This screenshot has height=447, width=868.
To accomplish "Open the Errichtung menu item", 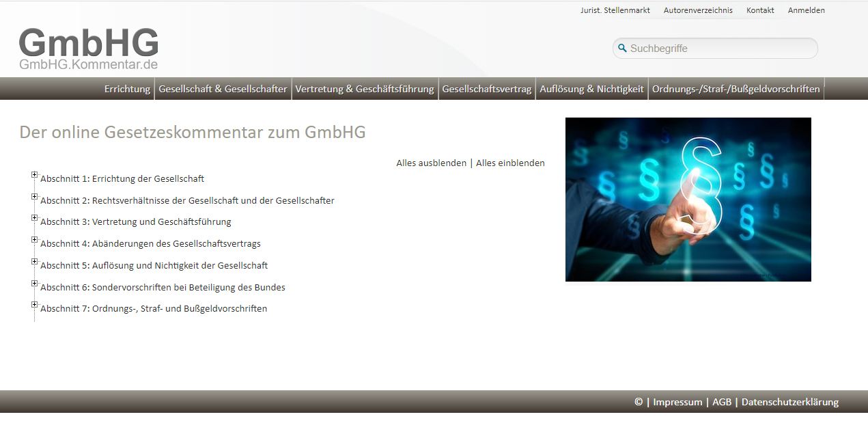I will pyautogui.click(x=127, y=88).
